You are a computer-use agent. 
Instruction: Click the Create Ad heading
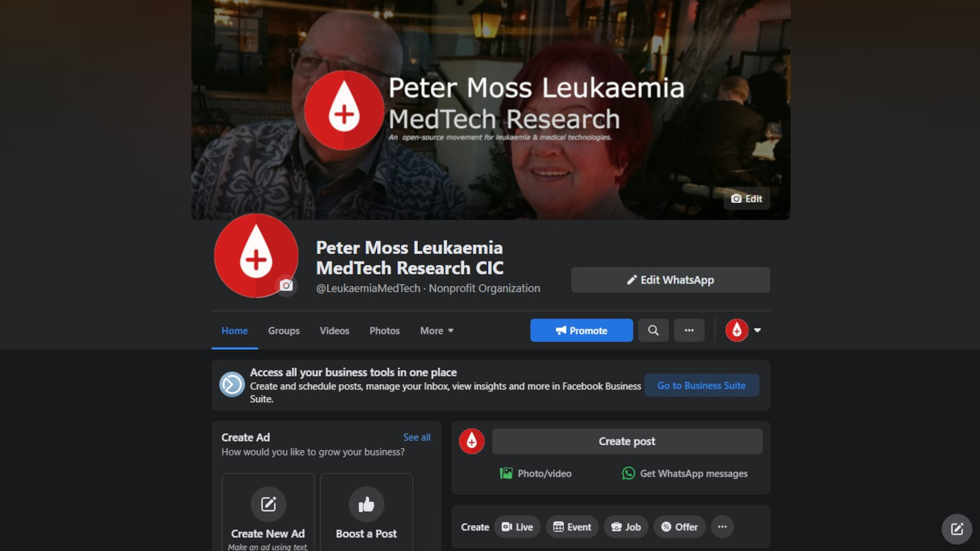pos(246,437)
